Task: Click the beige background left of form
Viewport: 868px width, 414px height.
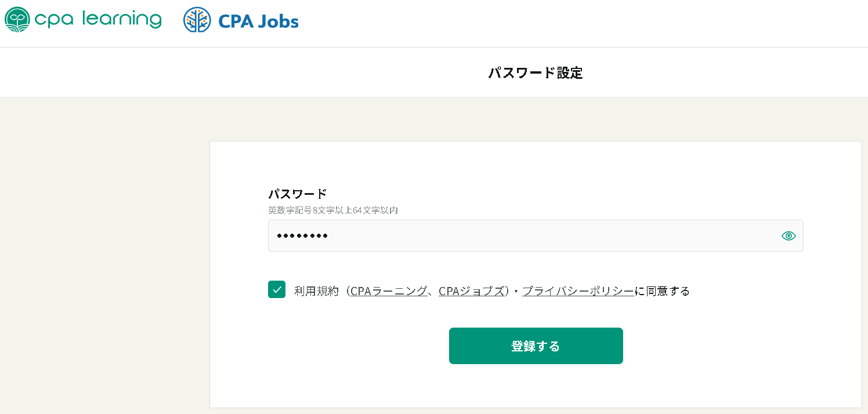Action: click(x=104, y=261)
